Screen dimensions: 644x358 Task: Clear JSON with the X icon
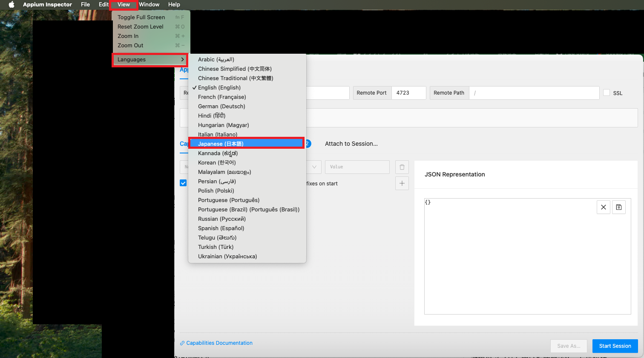click(604, 207)
